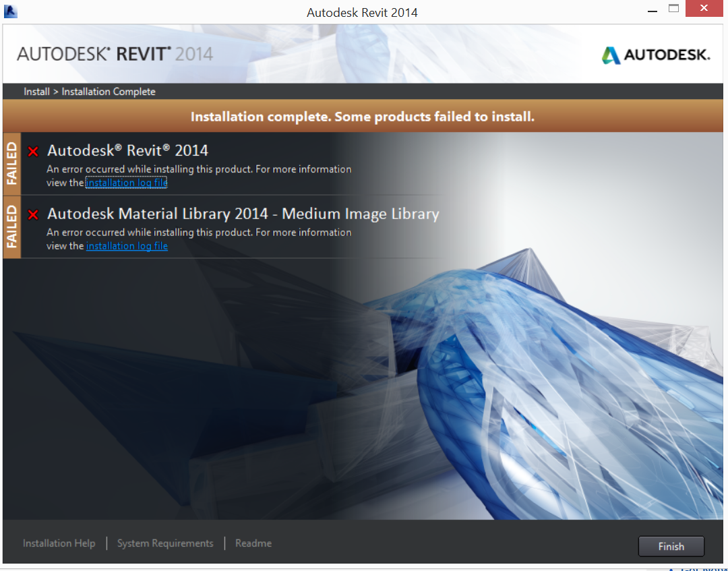Select the Installation Complete breadcrumb step
The height and width of the screenshot is (571, 728).
click(x=108, y=91)
